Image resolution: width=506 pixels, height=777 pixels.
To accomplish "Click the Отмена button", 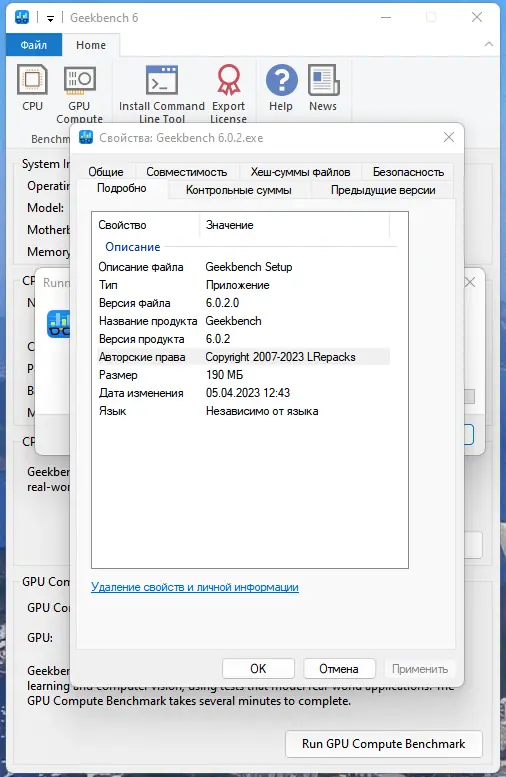I will tap(339, 668).
